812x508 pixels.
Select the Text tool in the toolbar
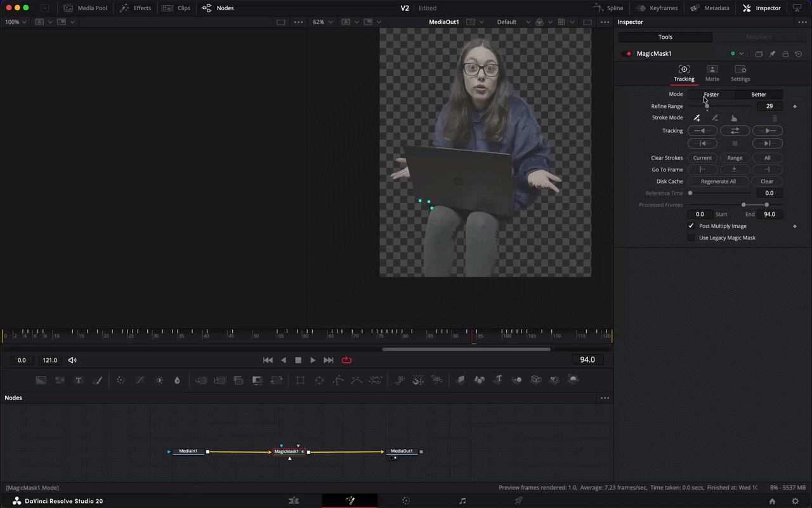pos(79,380)
